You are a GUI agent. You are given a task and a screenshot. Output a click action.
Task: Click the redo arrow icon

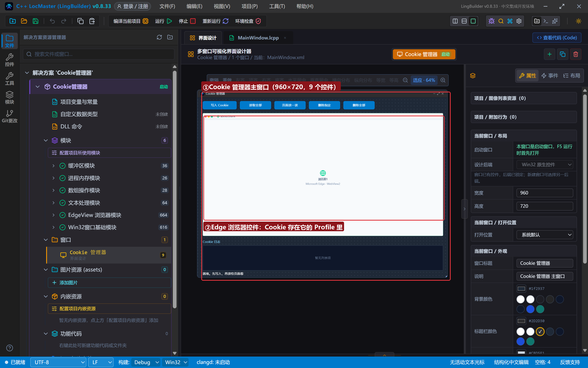(x=64, y=21)
